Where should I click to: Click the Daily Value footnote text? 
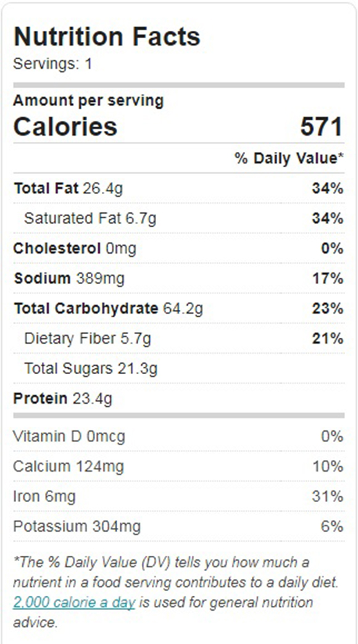pos(177,592)
